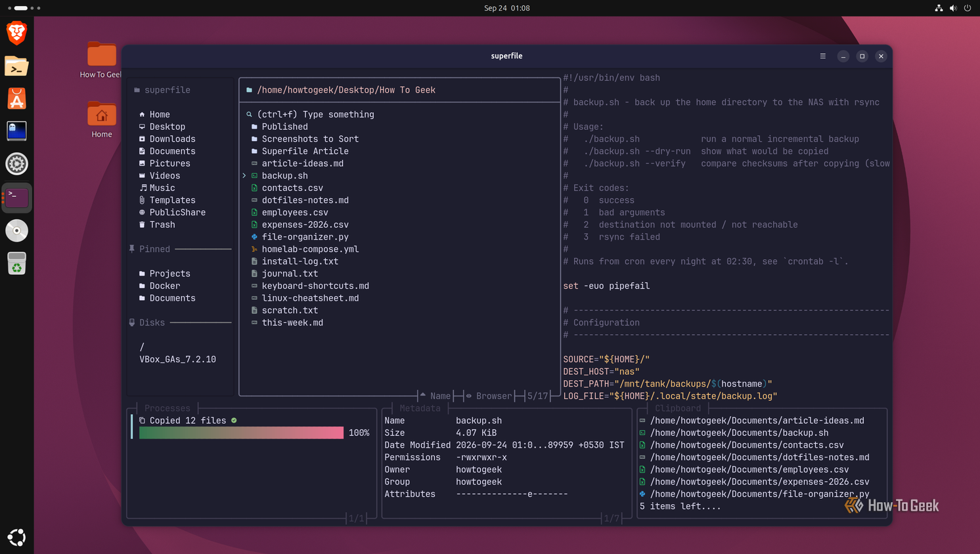Image resolution: width=980 pixels, height=554 pixels.
Task: Select install-log.txt file
Action: click(x=300, y=261)
